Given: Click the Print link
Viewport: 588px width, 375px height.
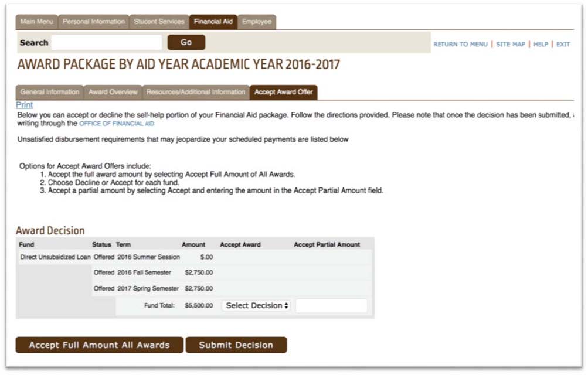Looking at the screenshot, I should (x=24, y=105).
